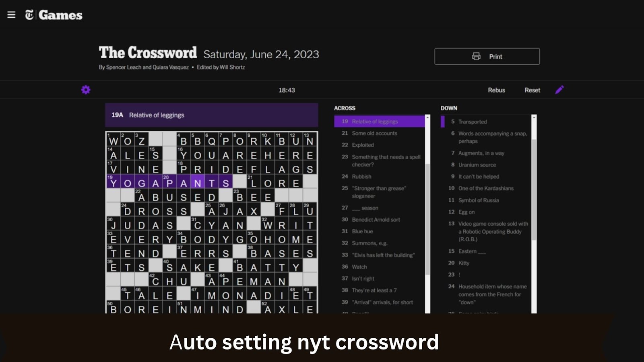Select down clue 11 Symbol of Russia

(486, 200)
